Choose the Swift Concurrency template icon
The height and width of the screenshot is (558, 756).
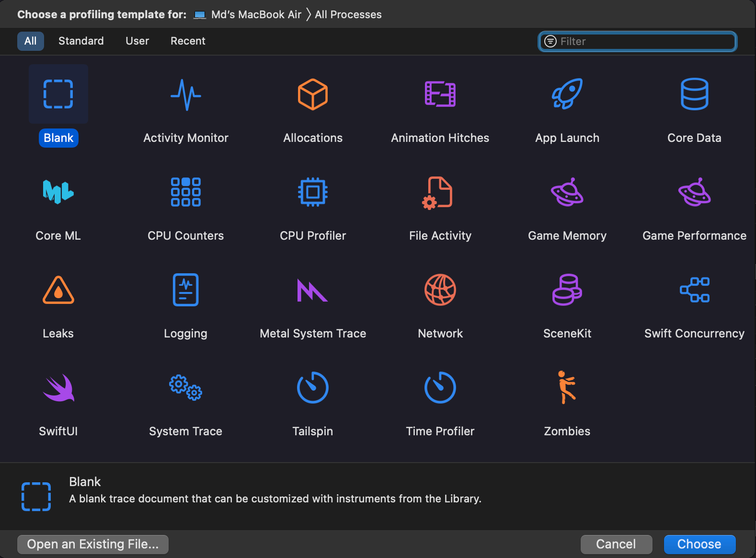[x=694, y=290]
